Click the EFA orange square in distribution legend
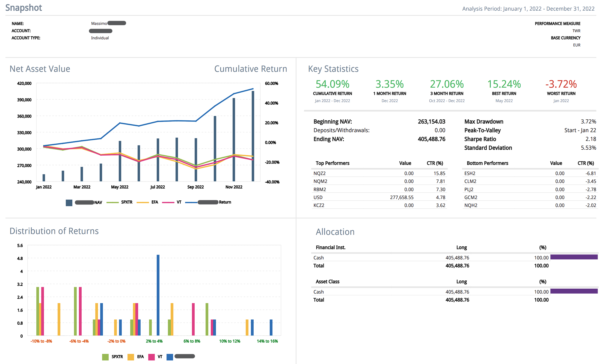Image resolution: width=608 pixels, height=364 pixels. 131,357
